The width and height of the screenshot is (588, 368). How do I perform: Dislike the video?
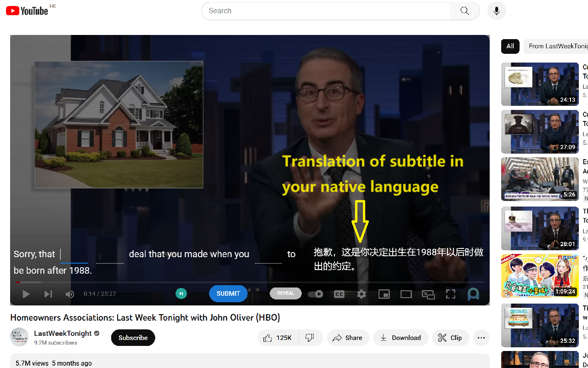pyautogui.click(x=310, y=338)
